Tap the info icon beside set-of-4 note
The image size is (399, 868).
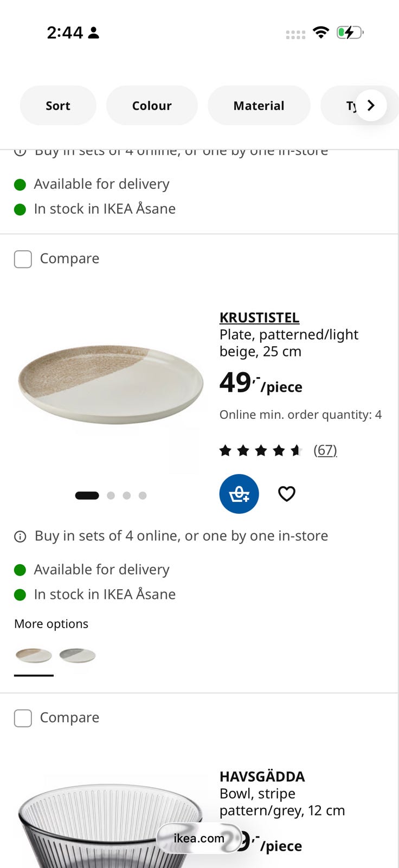point(20,537)
